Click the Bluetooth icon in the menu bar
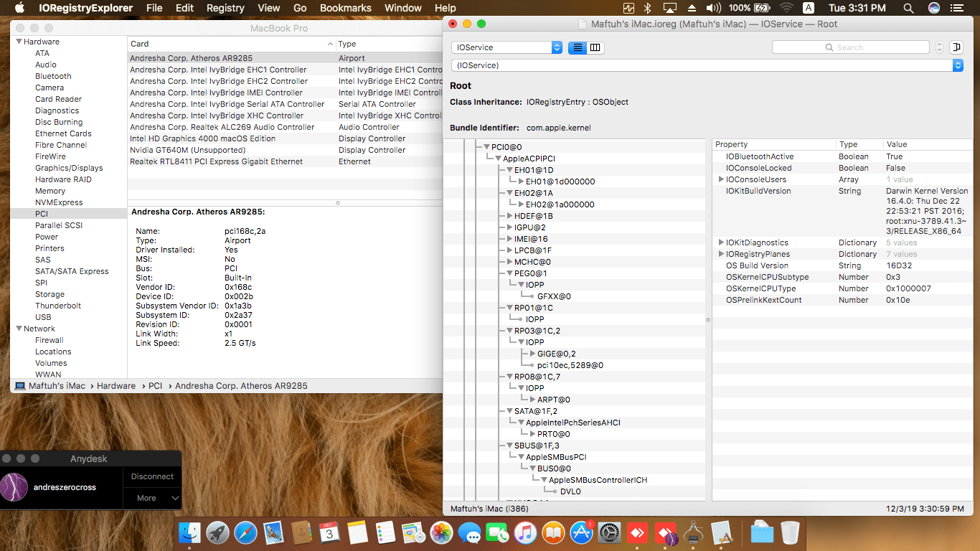This screenshot has width=980, height=551. tap(648, 8)
